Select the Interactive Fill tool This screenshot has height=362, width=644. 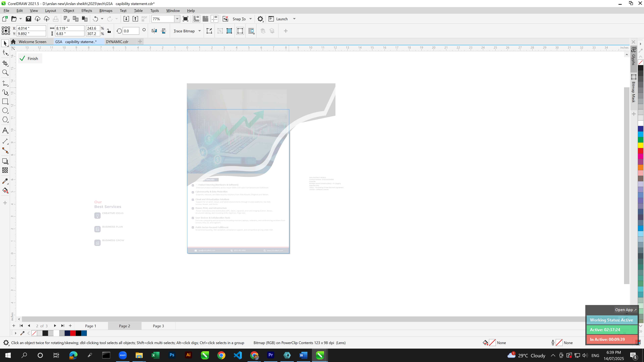click(x=5, y=190)
